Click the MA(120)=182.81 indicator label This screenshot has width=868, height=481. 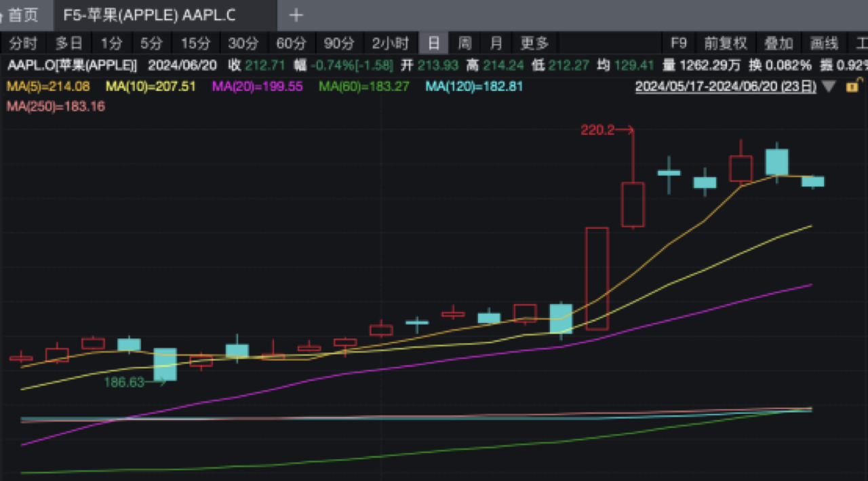tap(474, 87)
